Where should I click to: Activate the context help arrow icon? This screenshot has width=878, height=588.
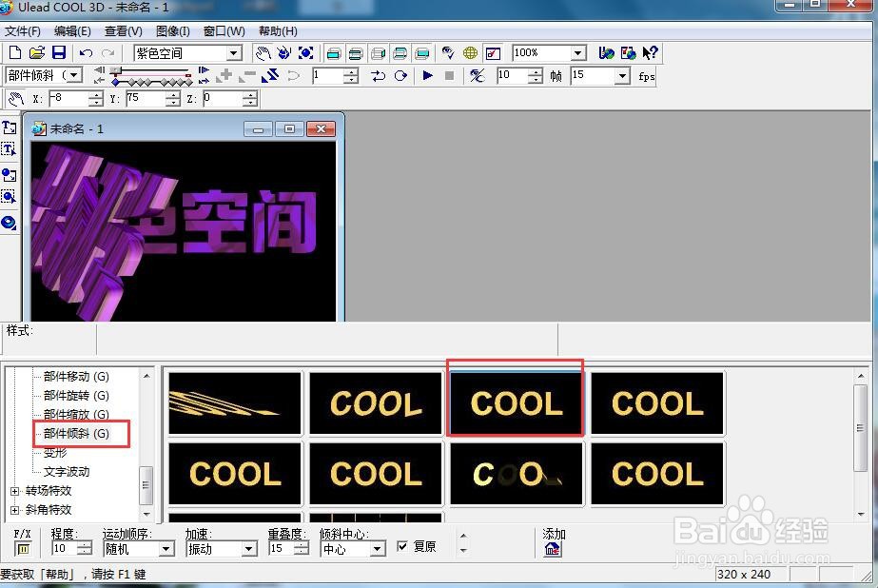650,53
